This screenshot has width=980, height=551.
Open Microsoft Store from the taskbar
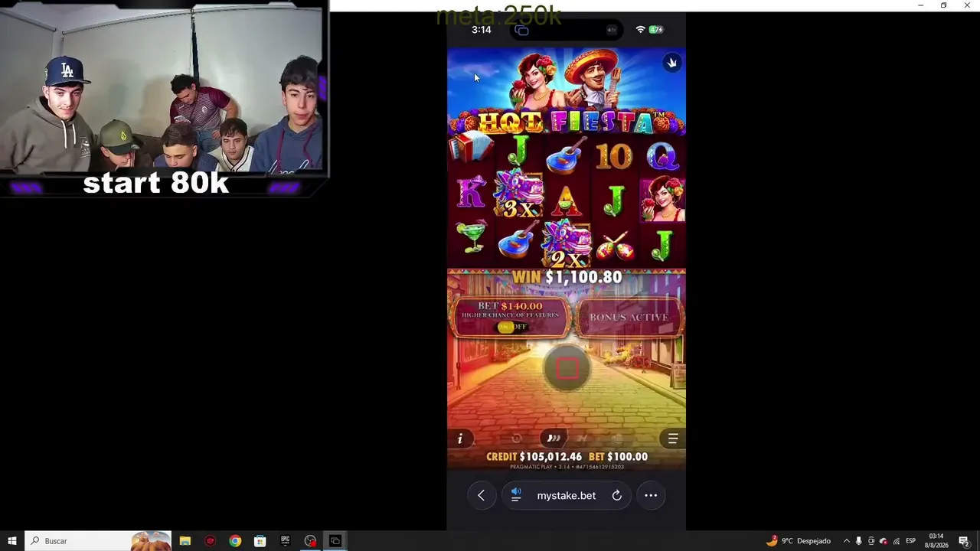(260, 541)
